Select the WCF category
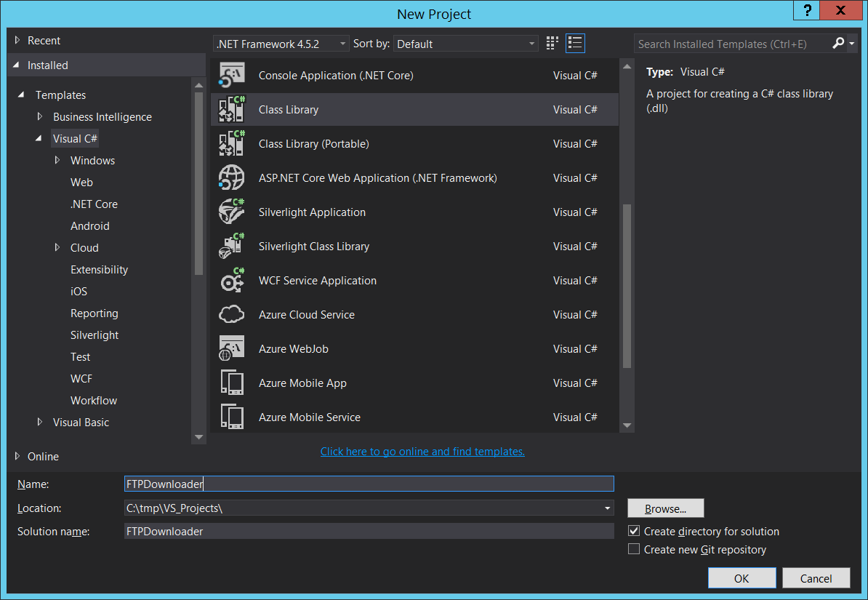Viewport: 868px width, 600px height. coord(81,379)
